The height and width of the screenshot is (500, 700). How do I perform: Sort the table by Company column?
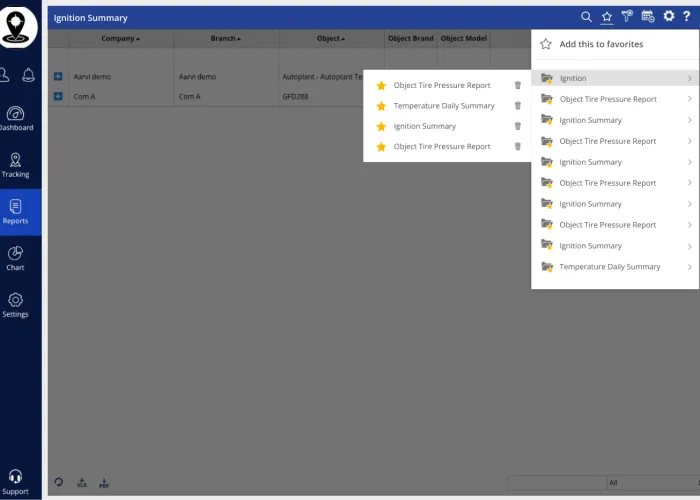tap(120, 39)
